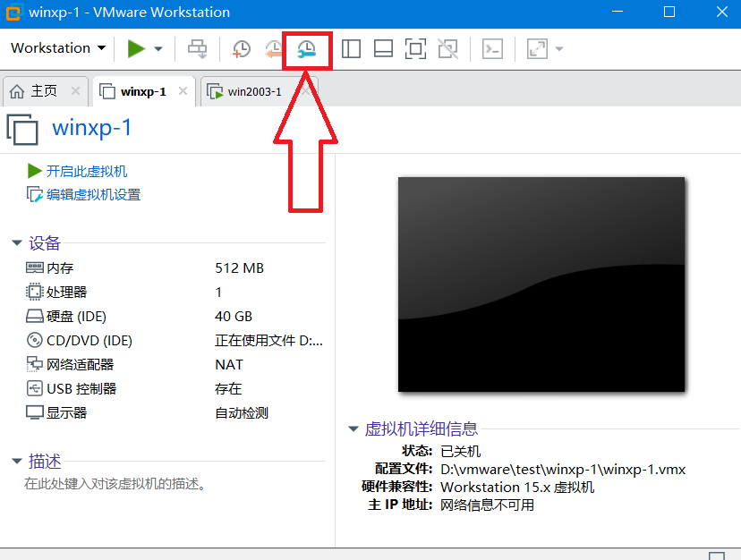Enter Unity mode via the crossed-window icon

pyautogui.click(x=448, y=47)
